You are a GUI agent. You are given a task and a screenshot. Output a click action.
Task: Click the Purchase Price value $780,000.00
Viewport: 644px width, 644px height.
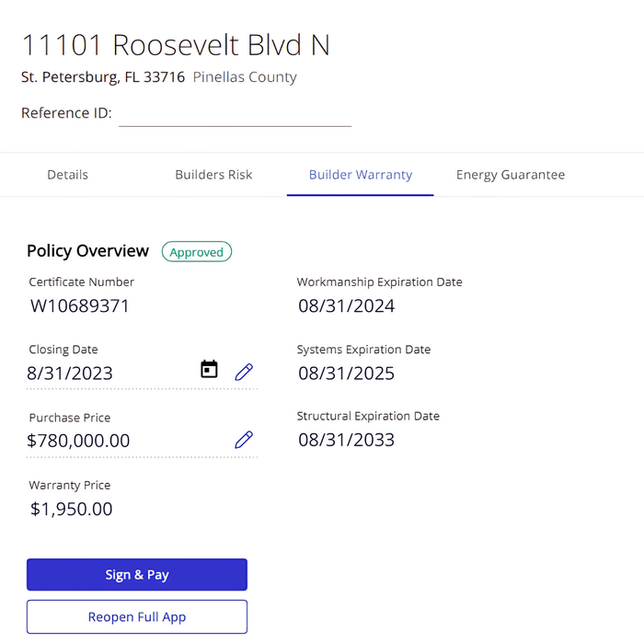(x=79, y=441)
